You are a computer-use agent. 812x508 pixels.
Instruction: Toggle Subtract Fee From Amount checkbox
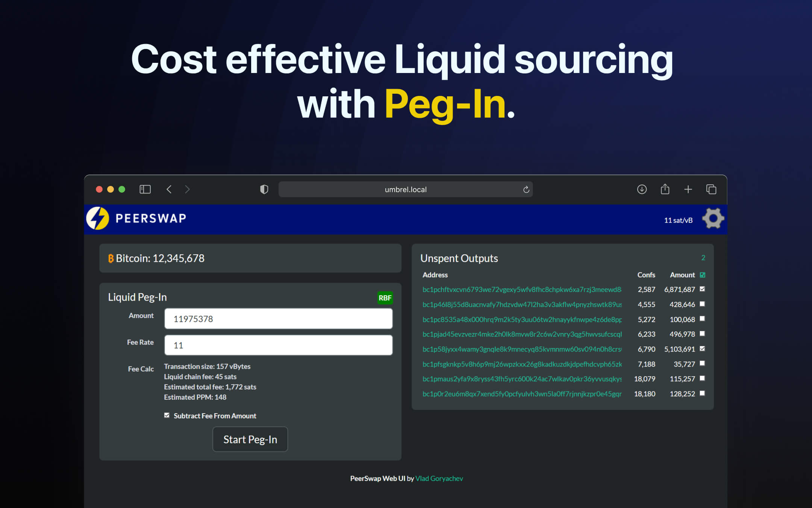click(167, 415)
